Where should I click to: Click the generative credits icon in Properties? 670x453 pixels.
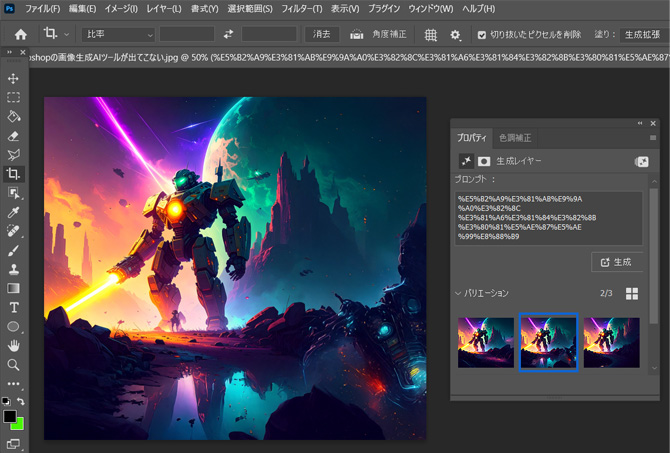[641, 162]
